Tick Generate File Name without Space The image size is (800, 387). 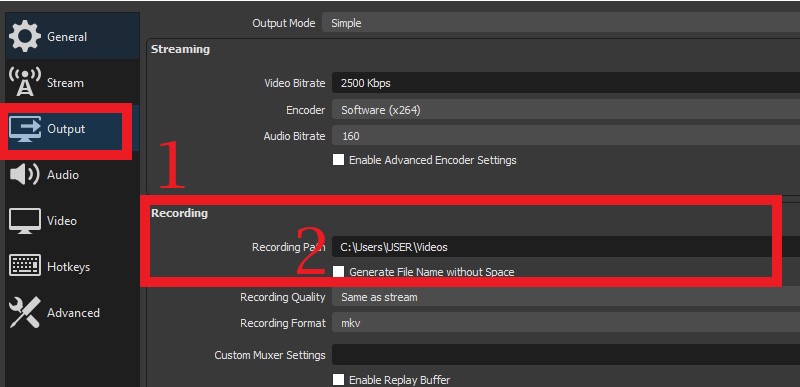pos(338,272)
